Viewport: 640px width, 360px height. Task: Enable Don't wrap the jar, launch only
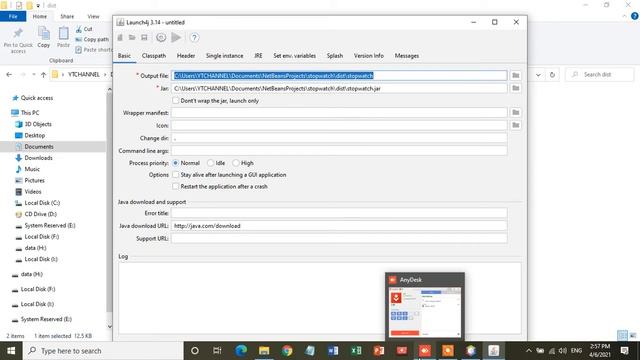tap(176, 100)
